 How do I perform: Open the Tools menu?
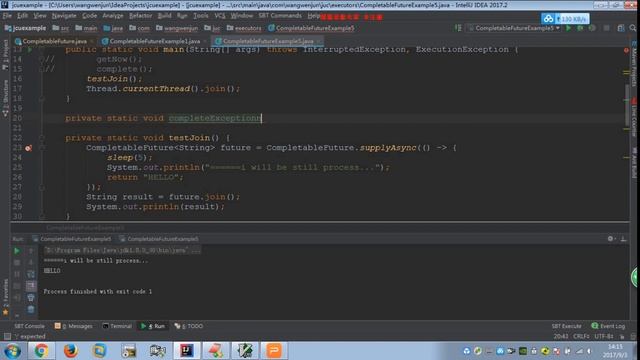pyautogui.click(x=200, y=16)
